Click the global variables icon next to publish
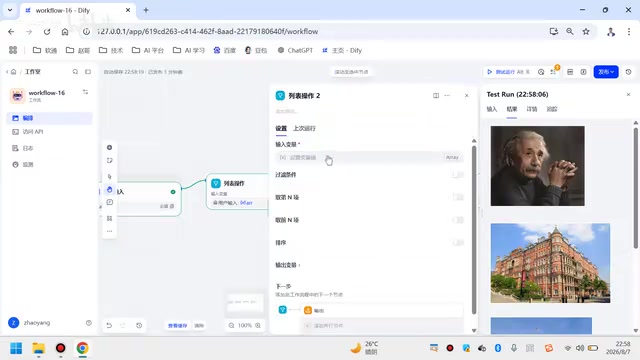This screenshot has width=640, height=360. point(584,72)
